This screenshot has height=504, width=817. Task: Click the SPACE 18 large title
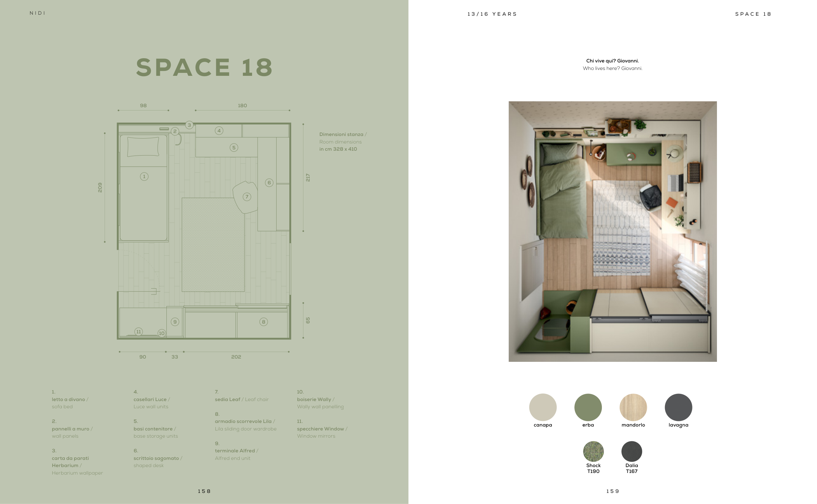pos(204,67)
